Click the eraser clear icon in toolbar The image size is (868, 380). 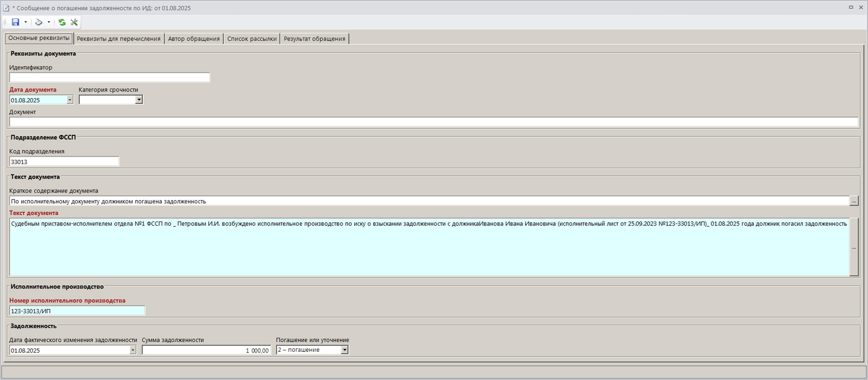[39, 22]
